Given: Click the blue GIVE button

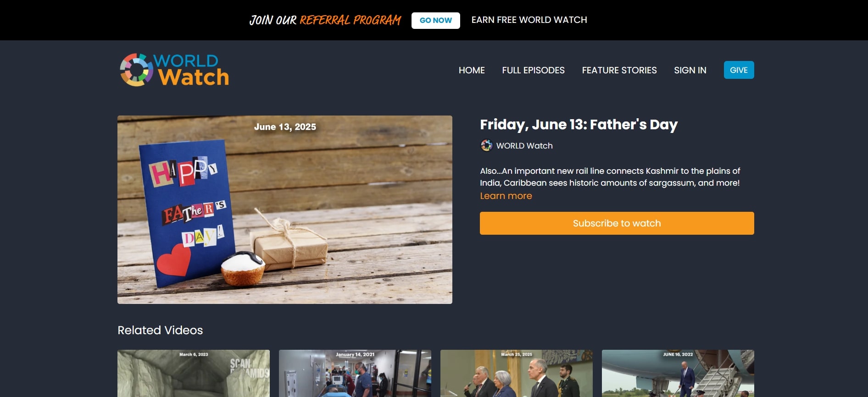Looking at the screenshot, I should tap(739, 70).
